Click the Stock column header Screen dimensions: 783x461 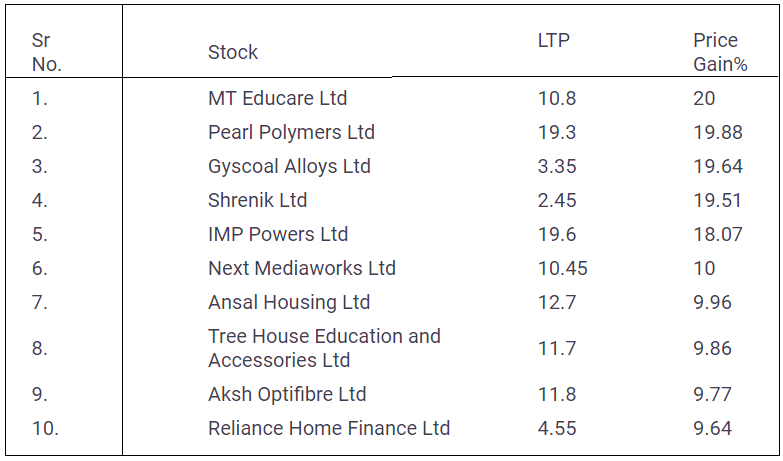(x=233, y=52)
